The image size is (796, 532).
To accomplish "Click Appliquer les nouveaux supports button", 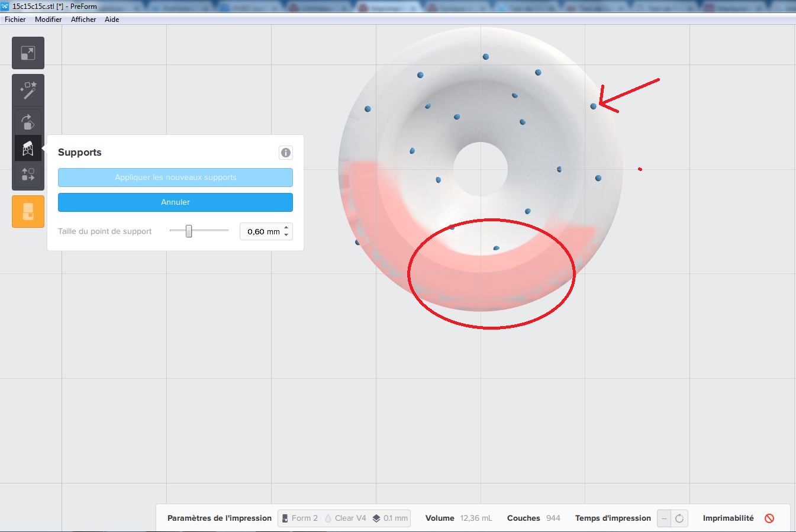I will pyautogui.click(x=175, y=178).
